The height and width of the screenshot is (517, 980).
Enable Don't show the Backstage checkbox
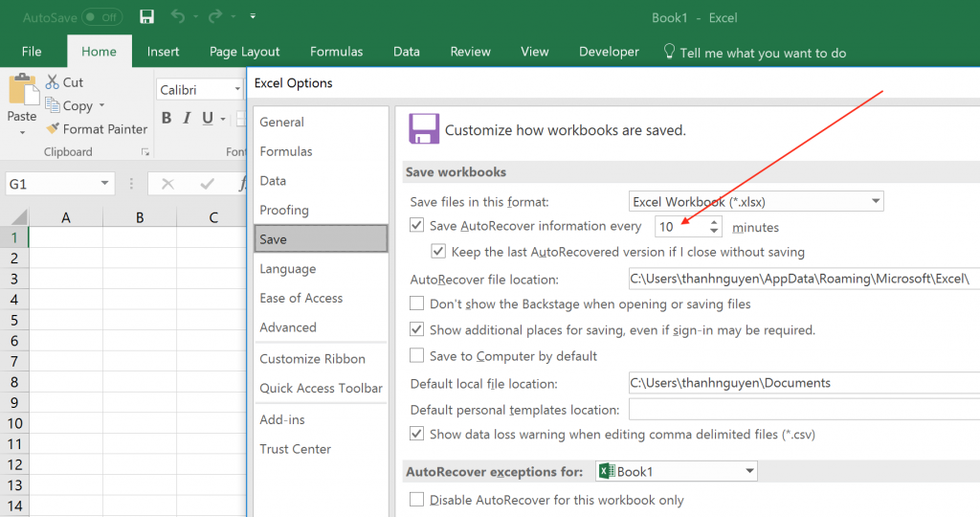point(417,303)
